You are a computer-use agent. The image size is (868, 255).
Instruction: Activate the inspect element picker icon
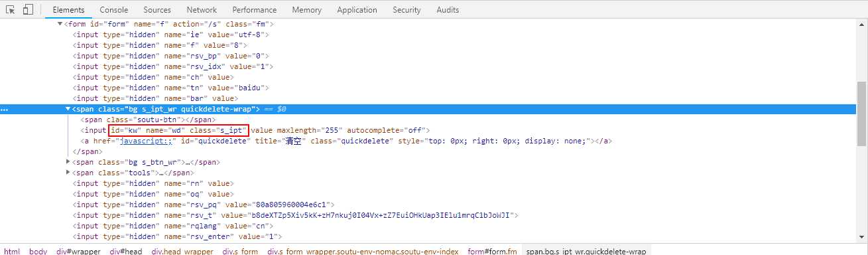(11, 10)
